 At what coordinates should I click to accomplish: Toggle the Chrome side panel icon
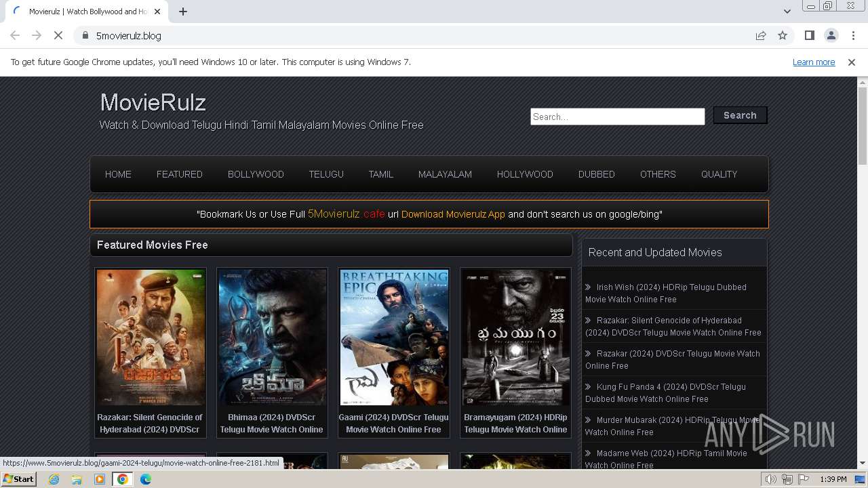coord(809,35)
